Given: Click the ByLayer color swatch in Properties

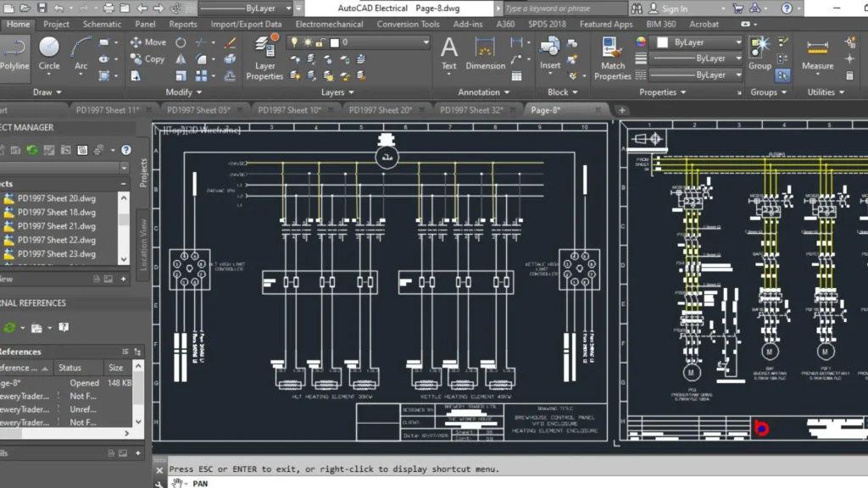Looking at the screenshot, I should click(x=662, y=42).
